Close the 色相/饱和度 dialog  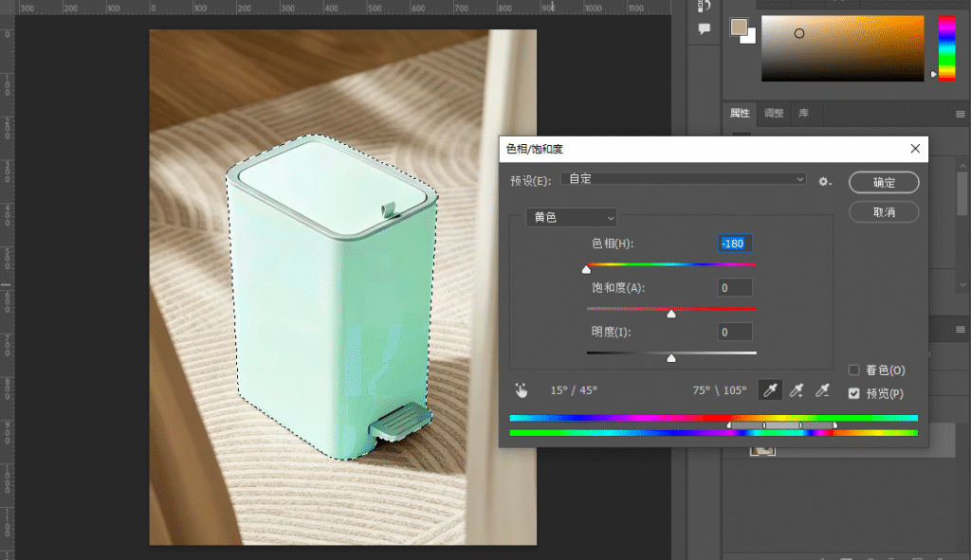(x=915, y=149)
